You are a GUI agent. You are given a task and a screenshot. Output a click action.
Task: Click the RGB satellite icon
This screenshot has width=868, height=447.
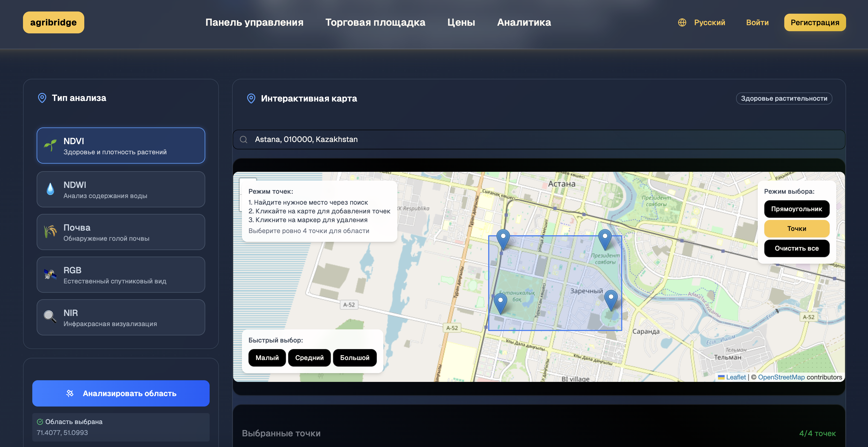pos(50,275)
